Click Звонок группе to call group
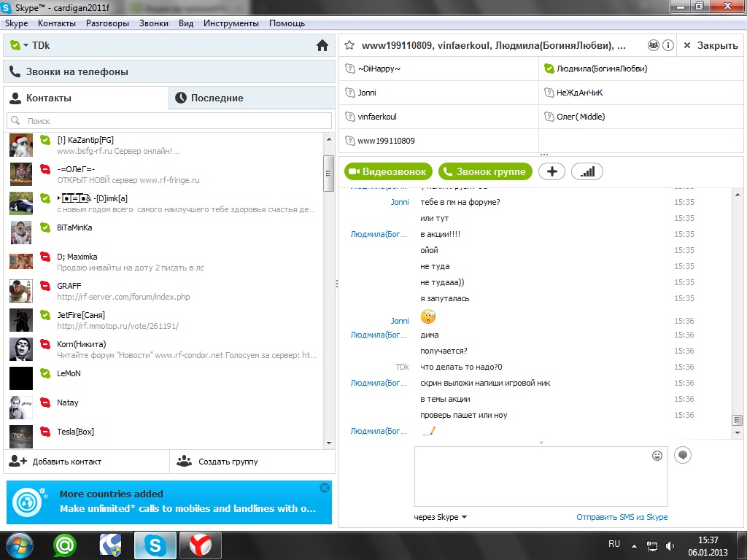 point(485,171)
